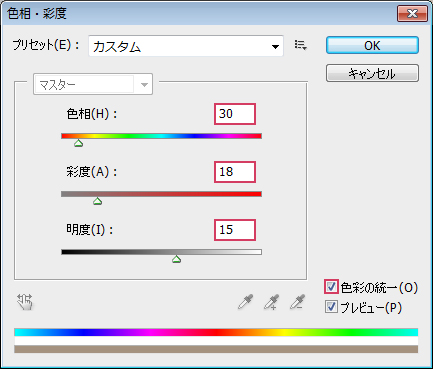Click the OK button
Image resolution: width=433 pixels, height=369 pixels.
372,45
